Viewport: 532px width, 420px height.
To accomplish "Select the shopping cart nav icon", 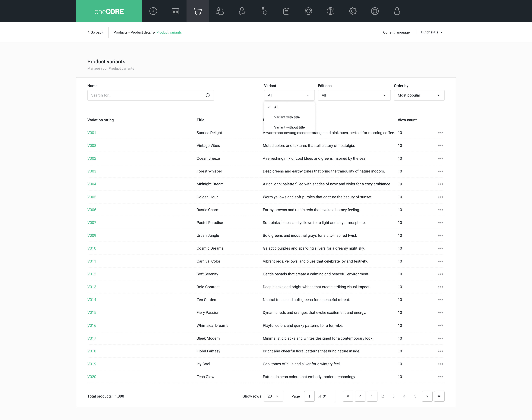I will [x=197, y=11].
